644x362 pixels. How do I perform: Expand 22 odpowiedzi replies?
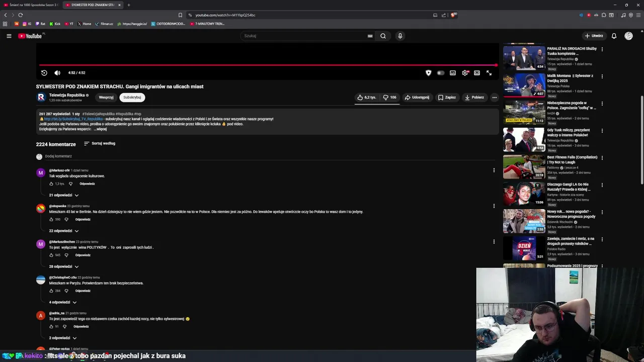63,231
